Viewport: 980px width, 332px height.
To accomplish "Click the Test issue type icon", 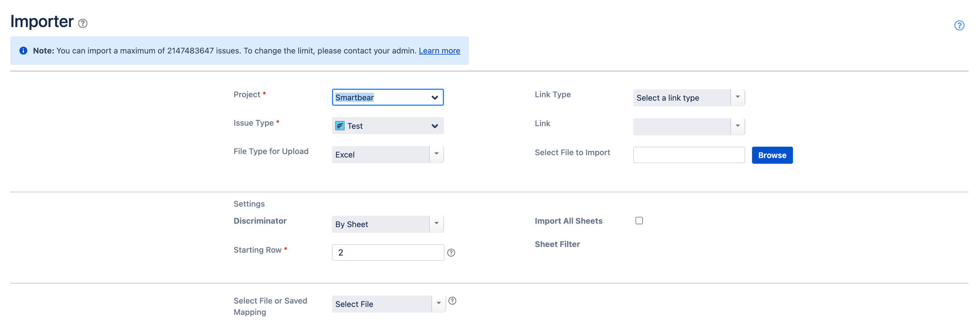I will [x=340, y=126].
